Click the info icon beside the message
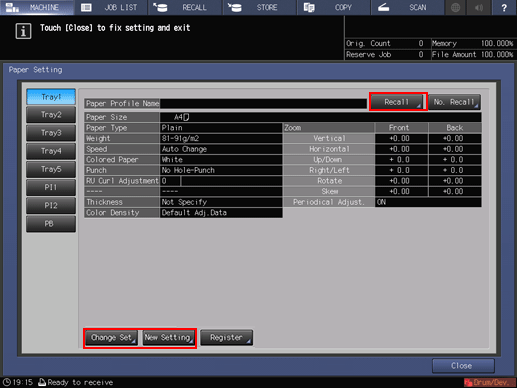This screenshot has width=517, height=388. [x=23, y=32]
